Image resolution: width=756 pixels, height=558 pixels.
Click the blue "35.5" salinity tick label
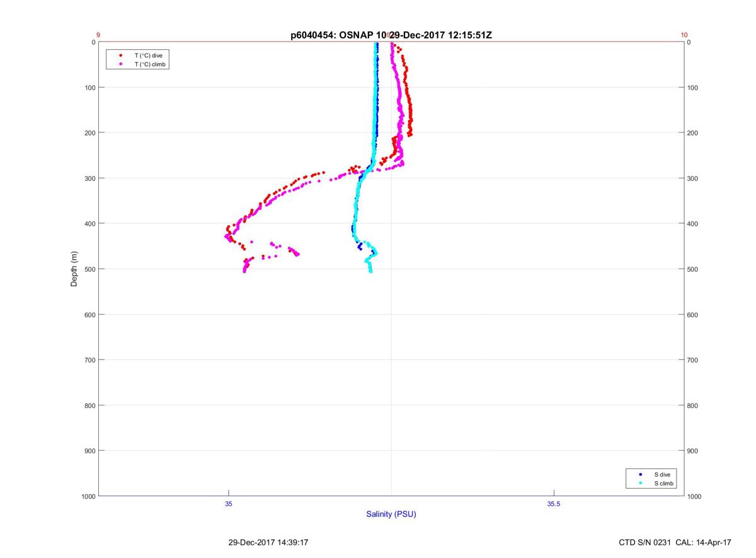pyautogui.click(x=553, y=504)
